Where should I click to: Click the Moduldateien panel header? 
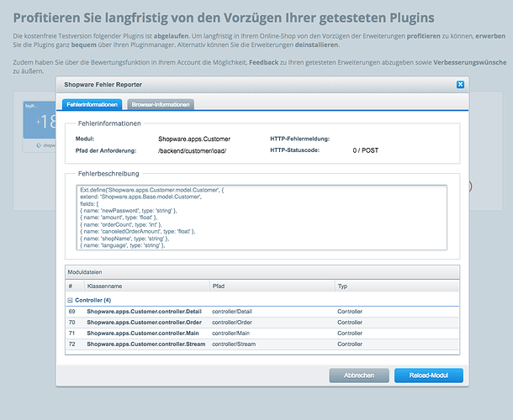point(262,272)
